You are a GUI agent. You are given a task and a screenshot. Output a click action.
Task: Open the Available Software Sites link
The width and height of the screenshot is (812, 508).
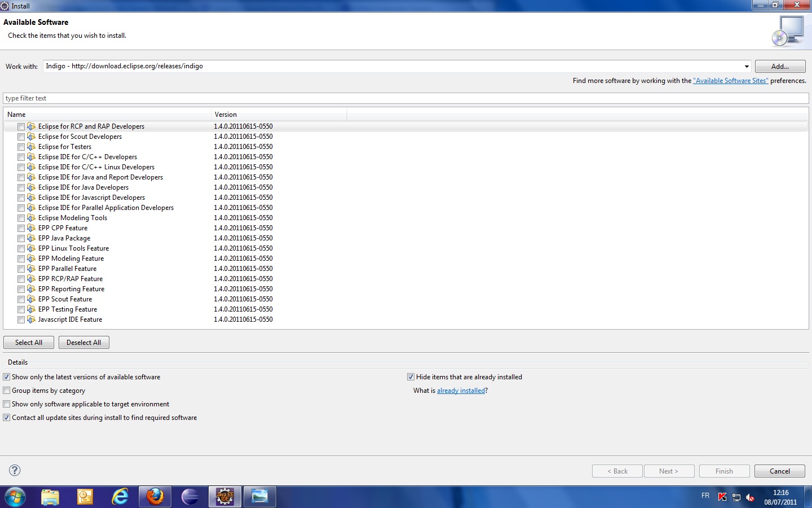point(731,81)
